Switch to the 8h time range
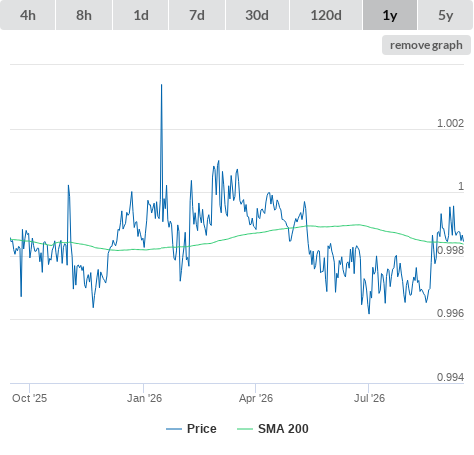The image size is (474, 455). [84, 15]
